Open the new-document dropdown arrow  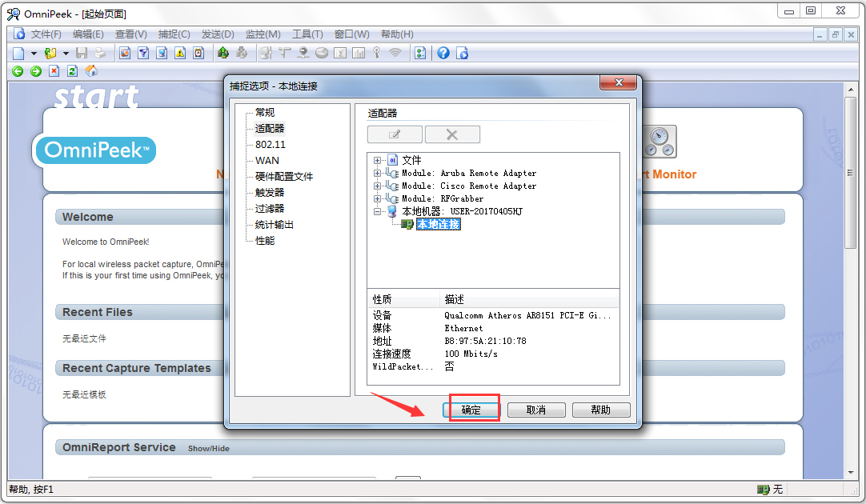(x=34, y=53)
